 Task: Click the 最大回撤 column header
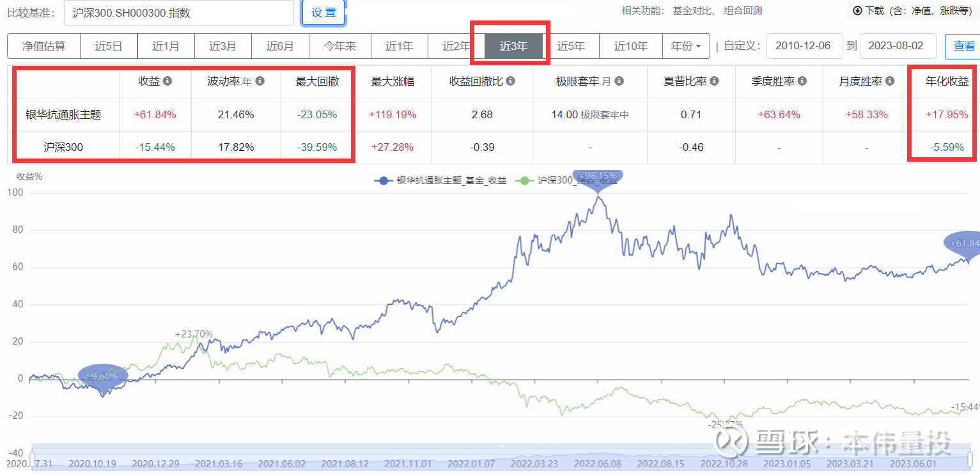[317, 81]
